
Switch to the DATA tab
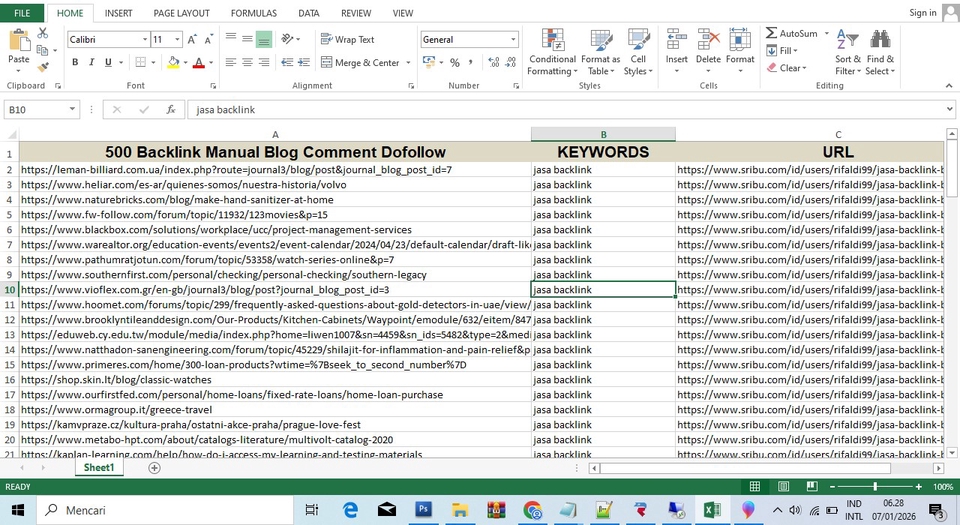(309, 13)
